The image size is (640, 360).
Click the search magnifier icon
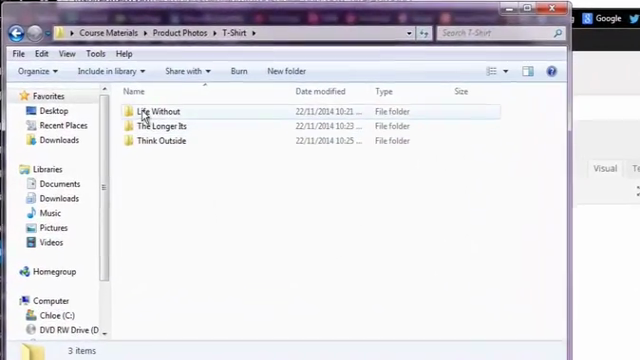click(558, 33)
